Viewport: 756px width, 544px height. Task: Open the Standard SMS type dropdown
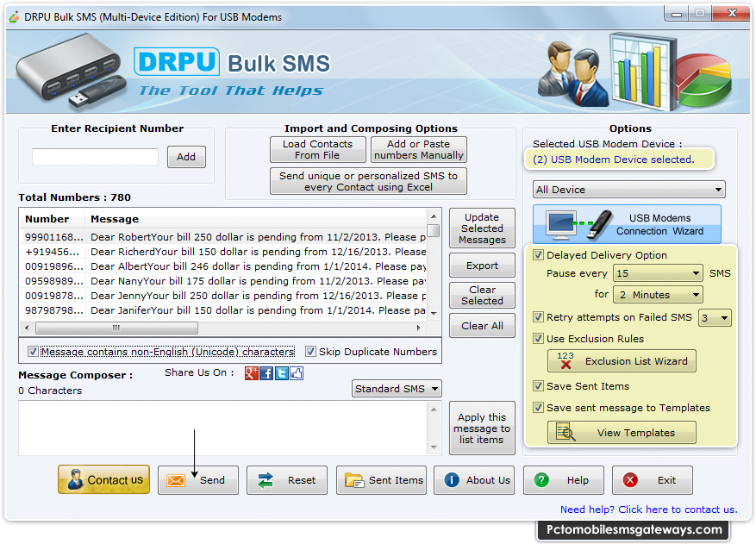click(x=397, y=389)
